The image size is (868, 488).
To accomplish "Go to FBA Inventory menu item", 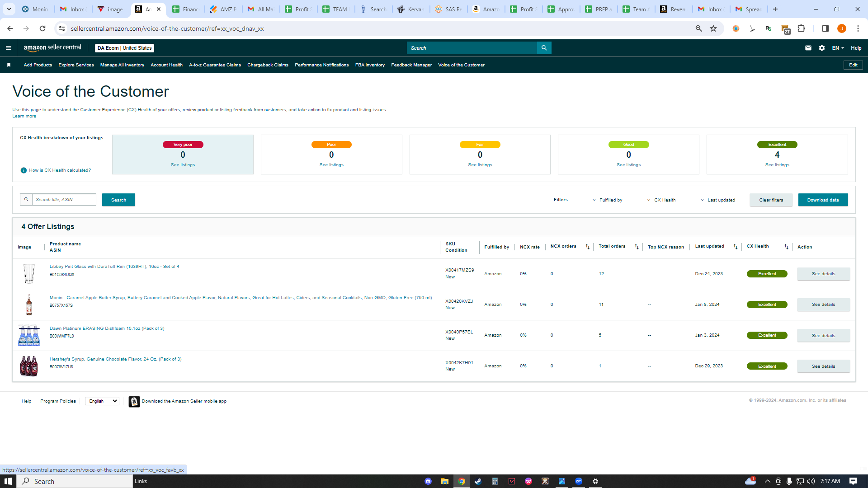I will (x=370, y=65).
